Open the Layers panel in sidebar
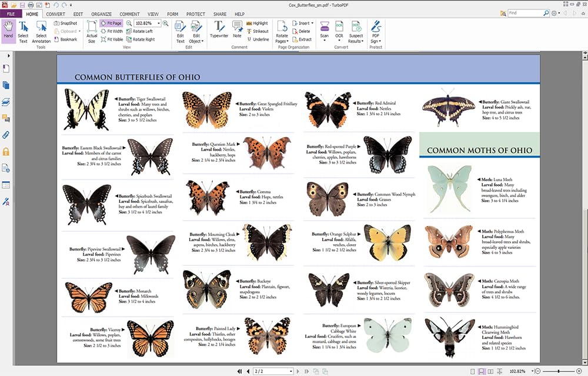 click(x=6, y=101)
